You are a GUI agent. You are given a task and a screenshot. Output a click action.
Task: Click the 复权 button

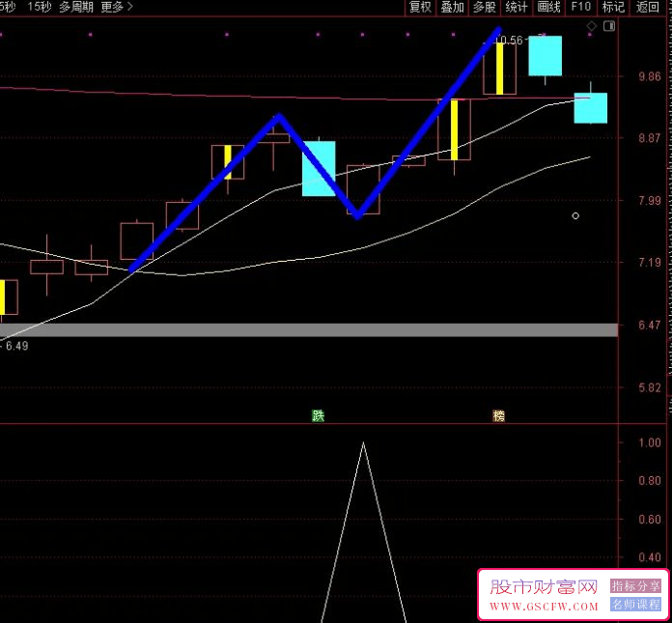[420, 8]
